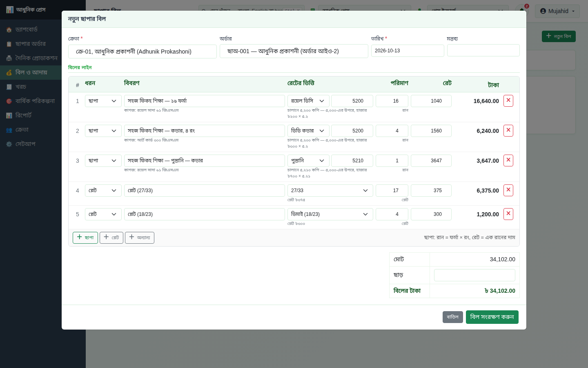Screen dimensions: 588x368
Task: Click the ছাড় discount input field
Action: coord(474,275)
